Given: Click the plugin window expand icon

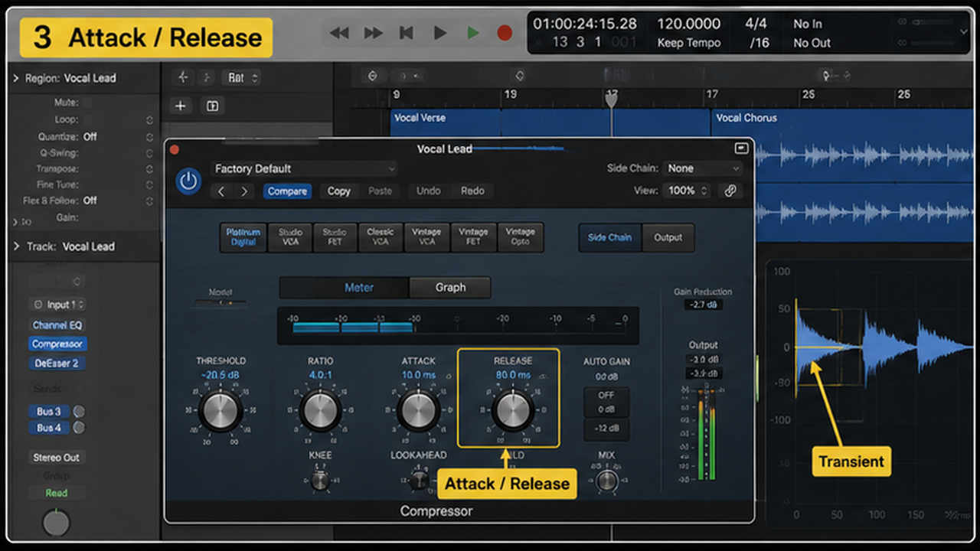Looking at the screenshot, I should [740, 148].
